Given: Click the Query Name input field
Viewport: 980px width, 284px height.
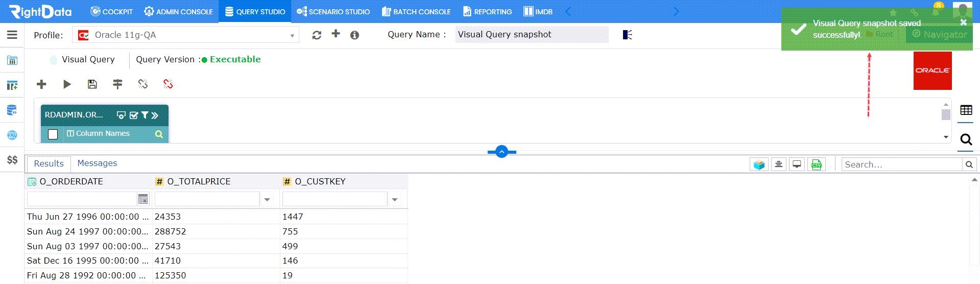Looking at the screenshot, I should 532,34.
